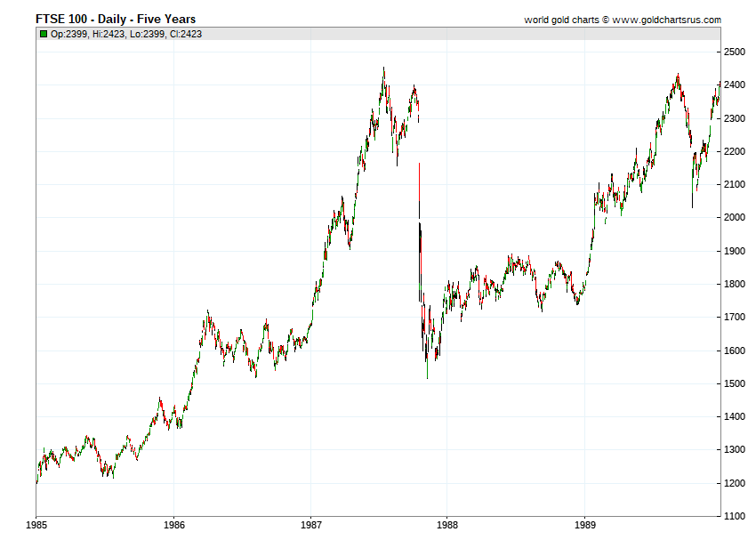Click the 1700 price axis label
Image resolution: width=756 pixels, height=548 pixels.
(x=735, y=318)
